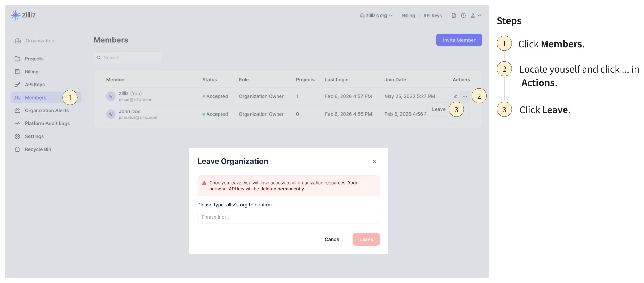This screenshot has width=644, height=283.
Task: Click the Invite Member button
Action: pos(459,40)
